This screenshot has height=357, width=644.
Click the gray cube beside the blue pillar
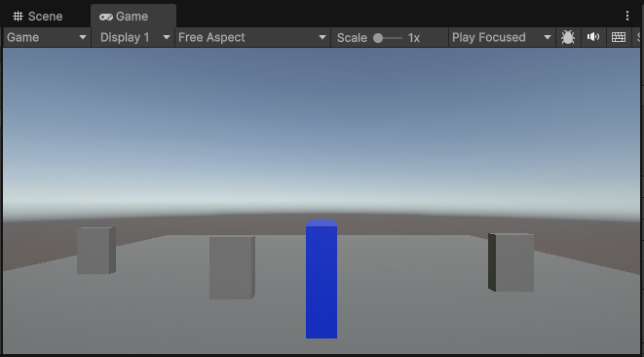232,267
